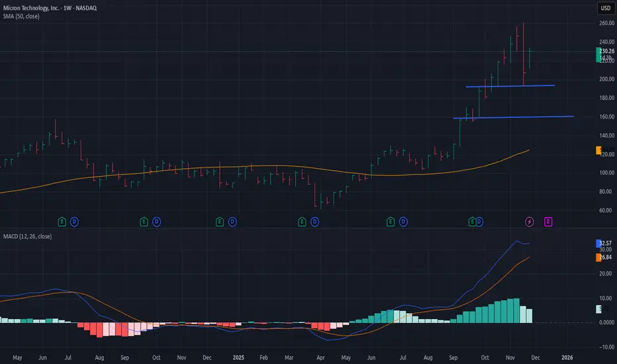Open the October 2024 dividend marker

[x=157, y=222]
